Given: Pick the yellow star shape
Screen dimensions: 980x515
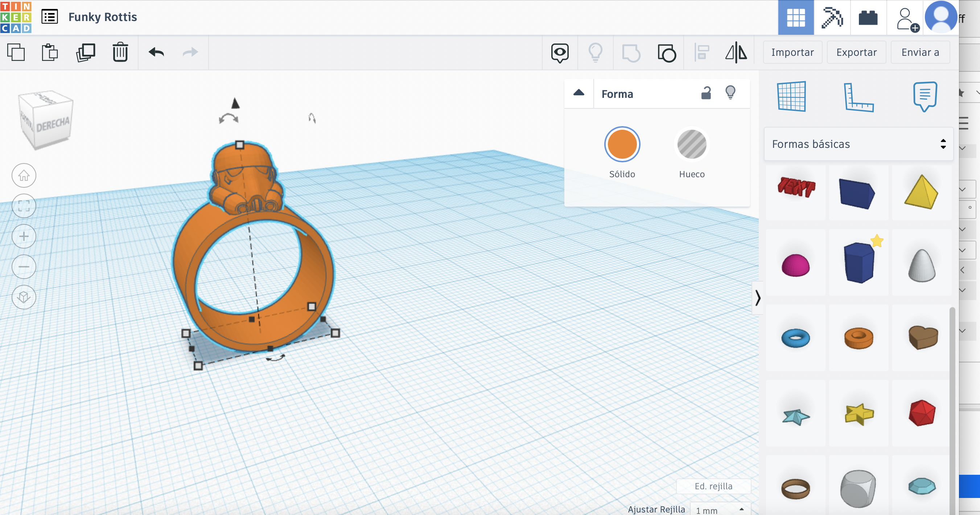Looking at the screenshot, I should coord(859,414).
